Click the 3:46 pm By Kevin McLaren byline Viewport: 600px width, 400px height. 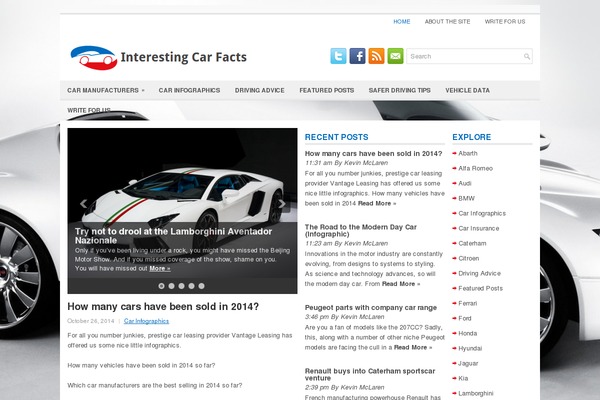click(x=344, y=317)
